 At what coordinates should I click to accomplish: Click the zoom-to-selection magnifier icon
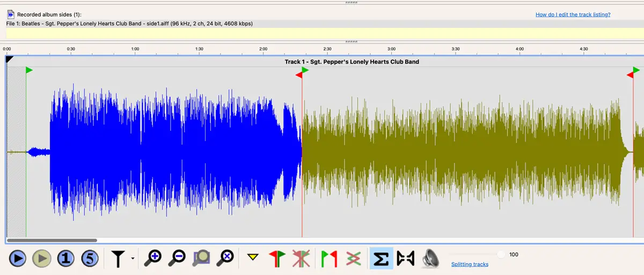tap(201, 258)
